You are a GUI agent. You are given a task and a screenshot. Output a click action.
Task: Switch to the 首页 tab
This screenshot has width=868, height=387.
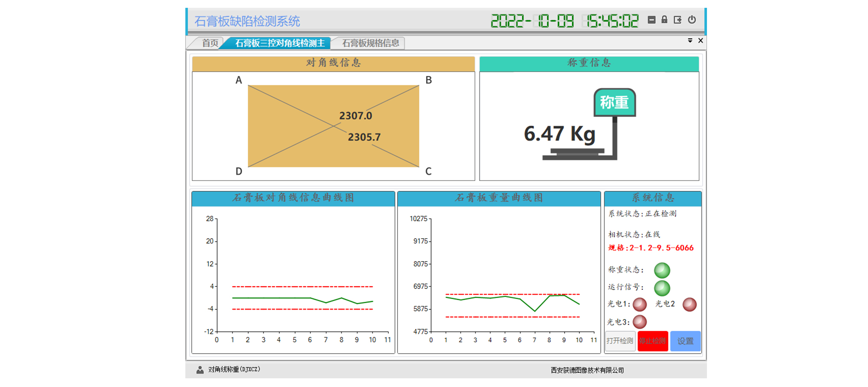pyautogui.click(x=210, y=43)
